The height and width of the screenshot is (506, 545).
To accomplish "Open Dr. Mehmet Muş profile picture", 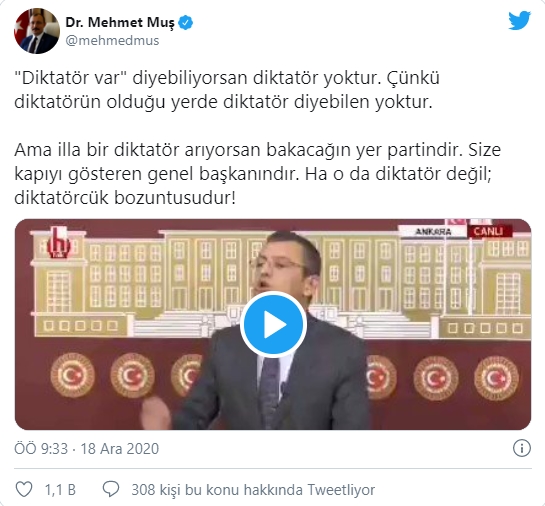I will click(x=36, y=31).
